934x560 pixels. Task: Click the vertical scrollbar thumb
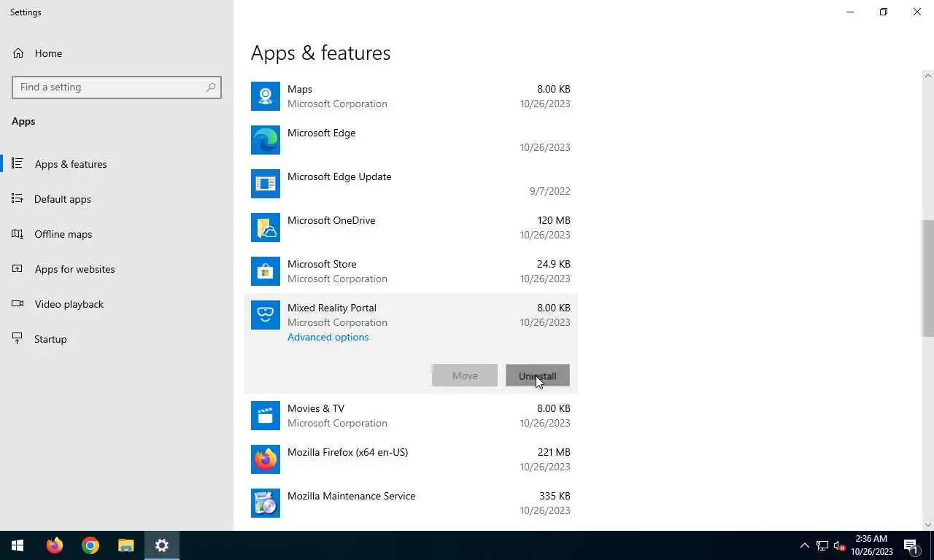(928, 277)
